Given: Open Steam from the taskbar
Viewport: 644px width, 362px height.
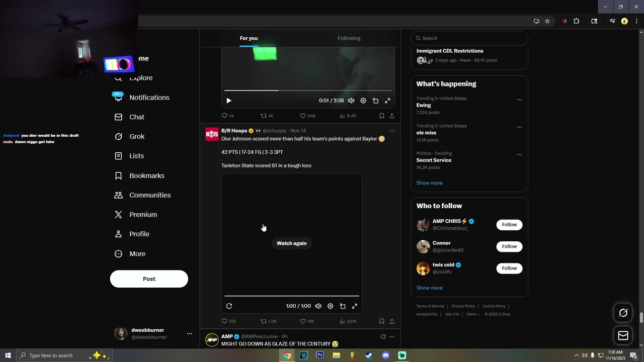Looking at the screenshot, I should coord(369,355).
